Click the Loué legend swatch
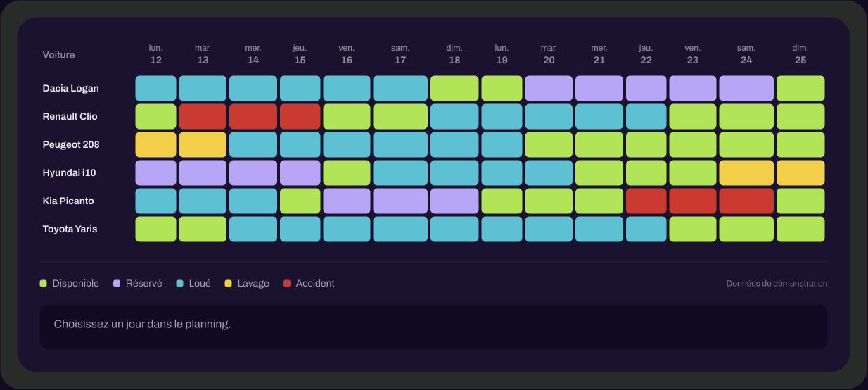 179,284
